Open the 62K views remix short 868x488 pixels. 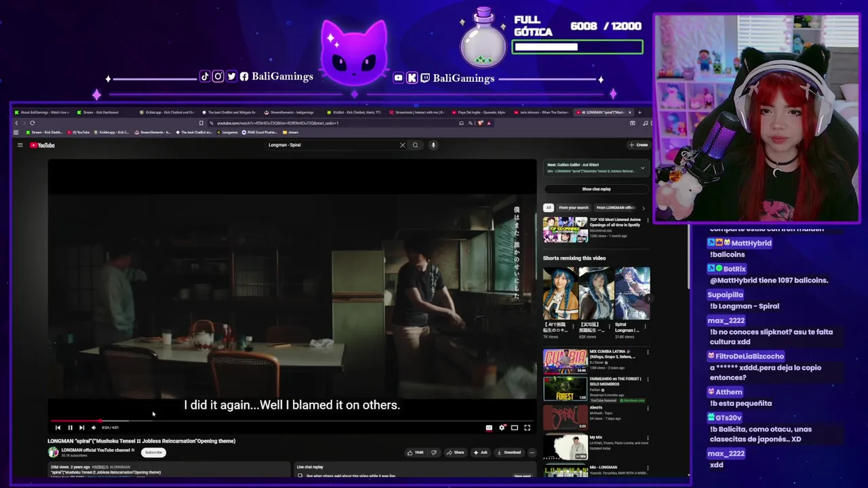596,293
